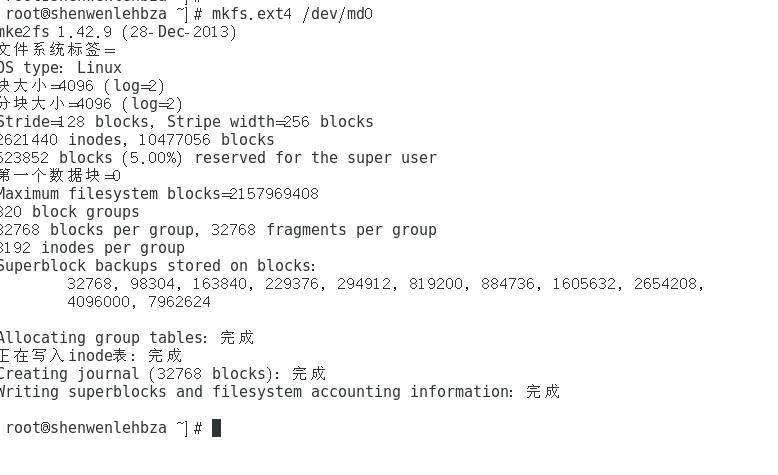
Task: Click the terminal cursor at the final prompt
Action: (217, 428)
